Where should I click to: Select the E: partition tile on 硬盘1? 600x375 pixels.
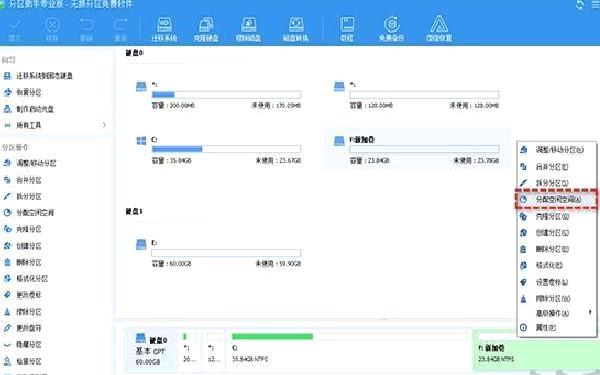tap(219, 253)
